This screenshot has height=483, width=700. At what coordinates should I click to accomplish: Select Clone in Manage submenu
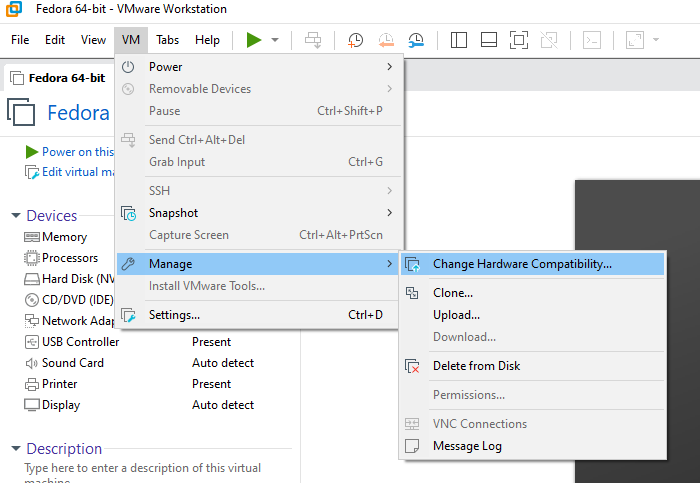point(533,293)
